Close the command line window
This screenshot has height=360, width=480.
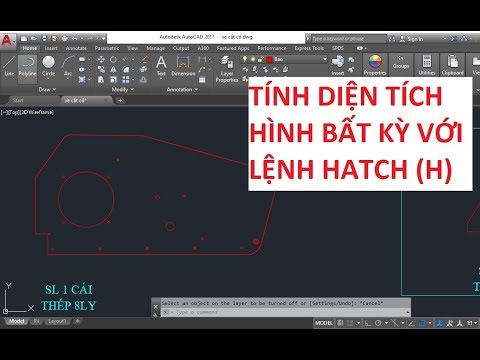[155, 306]
